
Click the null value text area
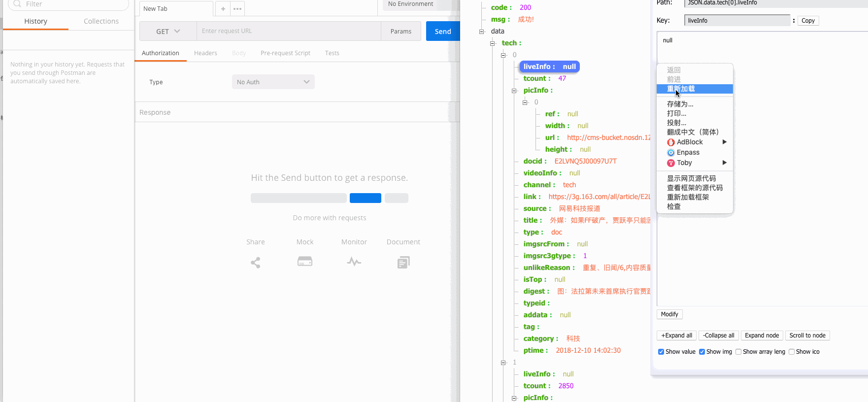click(762, 168)
